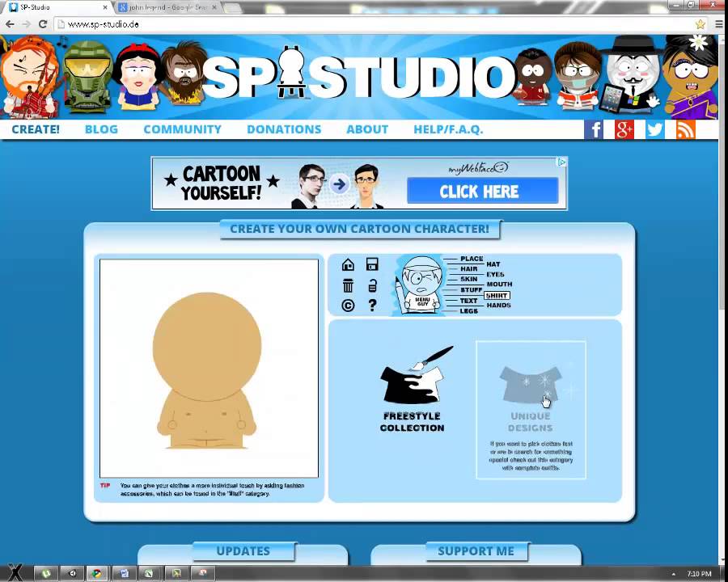Image resolution: width=728 pixels, height=582 pixels.
Task: Show hidden tray icons arrow
Action: pos(673,574)
